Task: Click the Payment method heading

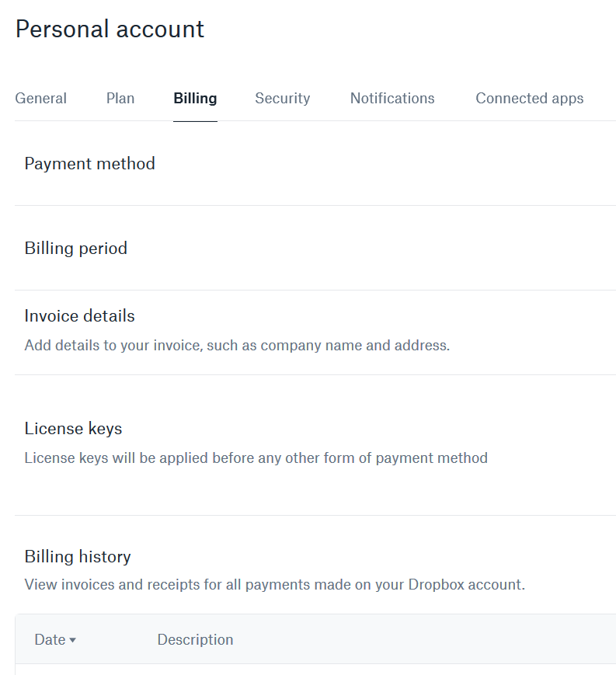Action: coord(89,164)
